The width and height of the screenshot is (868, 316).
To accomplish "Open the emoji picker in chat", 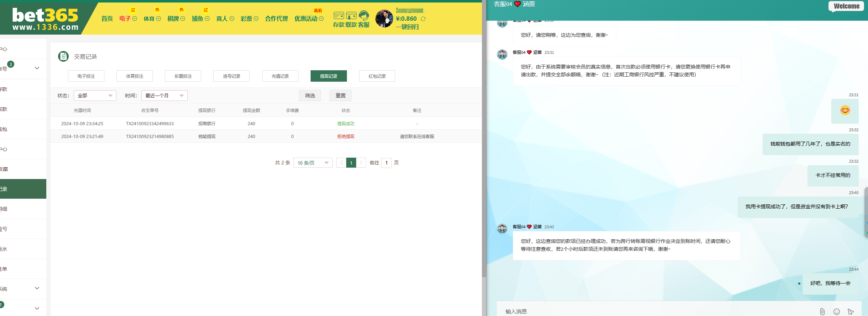I will [837, 311].
